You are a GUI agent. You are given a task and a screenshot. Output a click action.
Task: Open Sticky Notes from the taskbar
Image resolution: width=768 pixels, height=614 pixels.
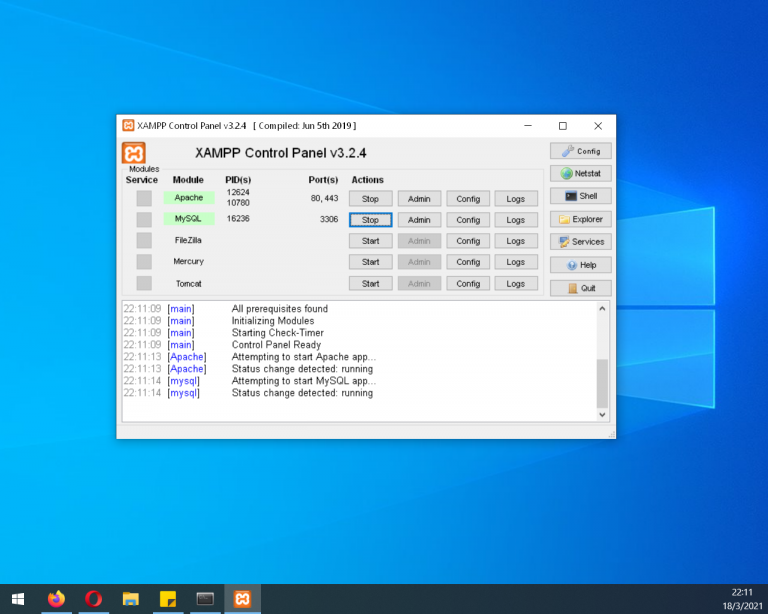[168, 599]
